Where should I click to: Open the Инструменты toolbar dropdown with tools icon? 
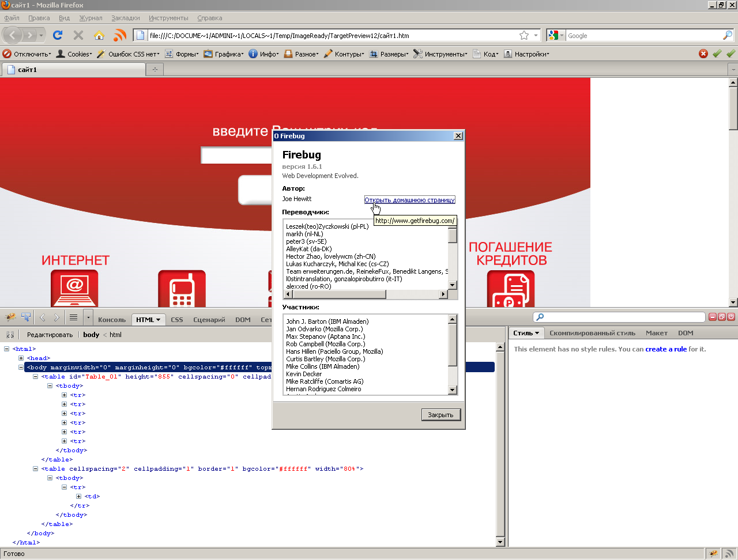click(440, 54)
